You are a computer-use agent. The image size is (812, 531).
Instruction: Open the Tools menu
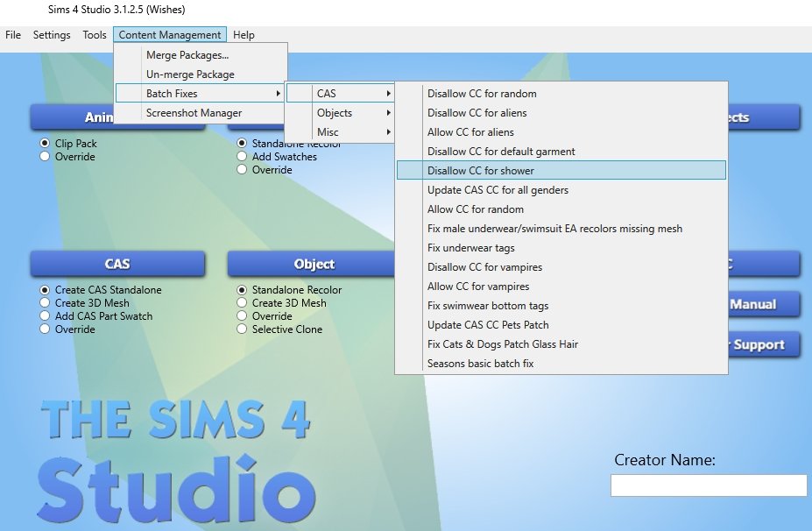95,35
